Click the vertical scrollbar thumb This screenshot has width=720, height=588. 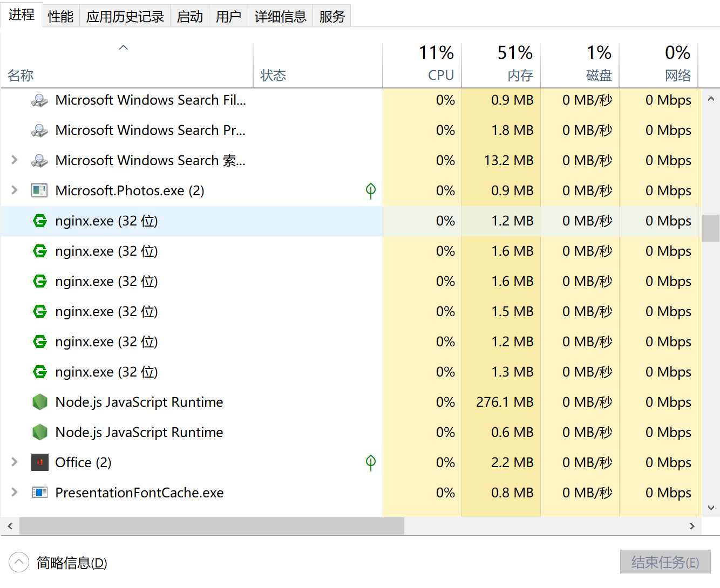pyautogui.click(x=711, y=228)
